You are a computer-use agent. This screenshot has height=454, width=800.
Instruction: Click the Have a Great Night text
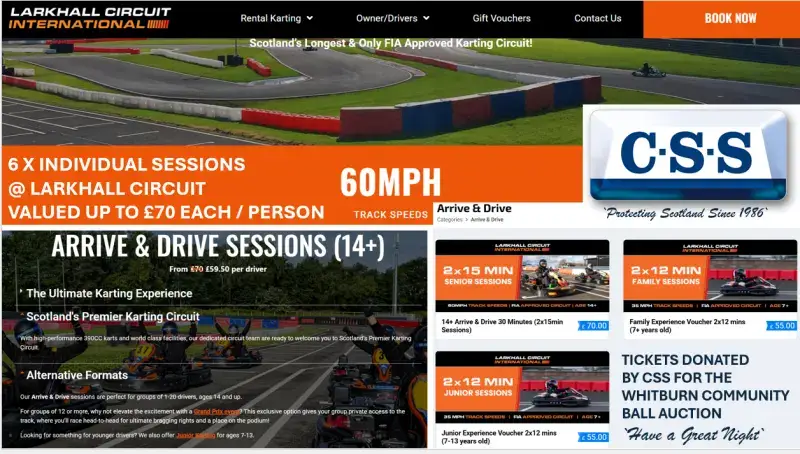[694, 435]
